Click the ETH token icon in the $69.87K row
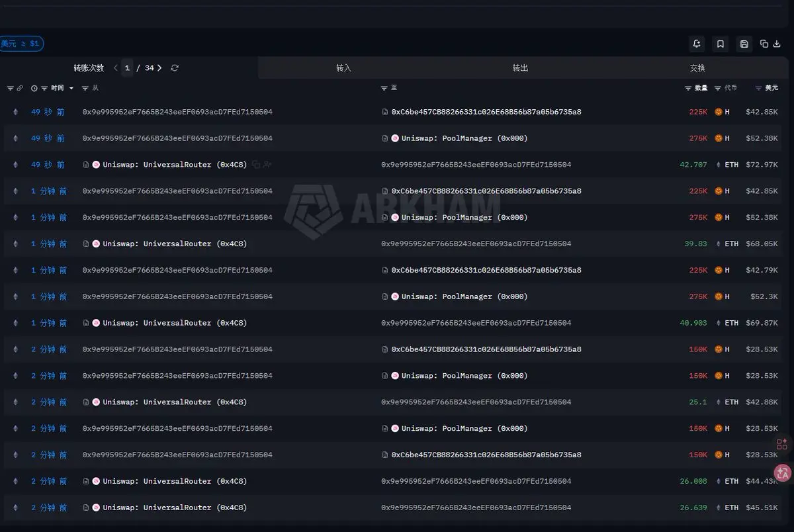This screenshot has width=794, height=532. point(719,324)
